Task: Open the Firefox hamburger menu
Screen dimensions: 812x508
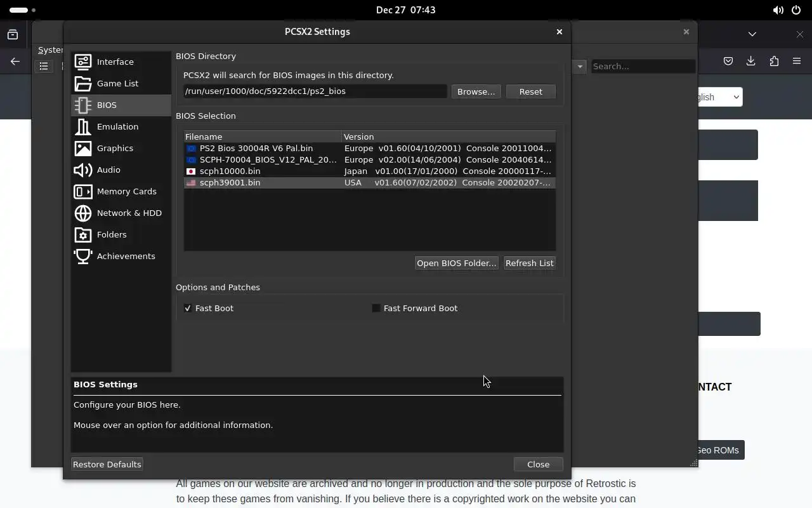Action: [x=797, y=61]
